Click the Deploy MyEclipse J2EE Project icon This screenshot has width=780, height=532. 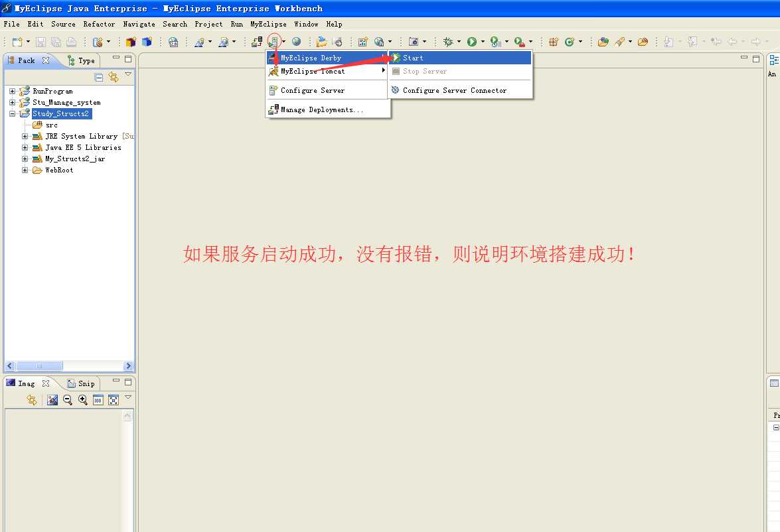257,42
